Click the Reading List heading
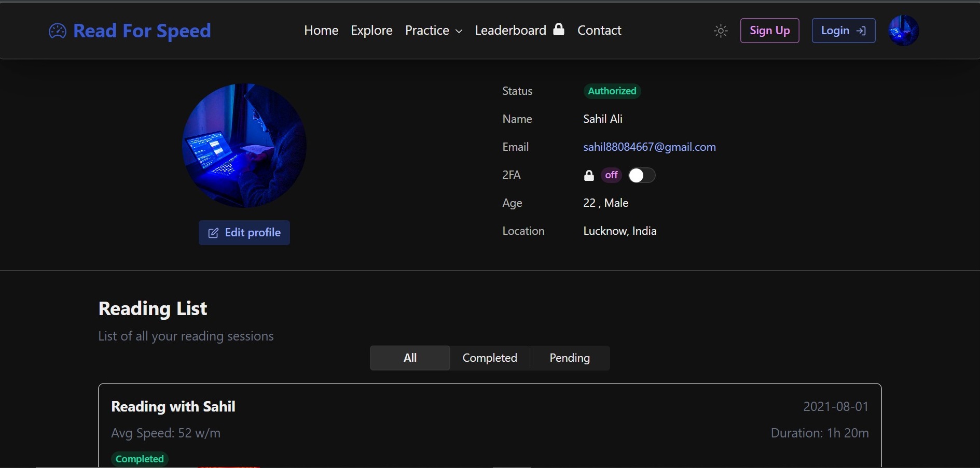Screen dimensions: 980x468 coord(153,309)
